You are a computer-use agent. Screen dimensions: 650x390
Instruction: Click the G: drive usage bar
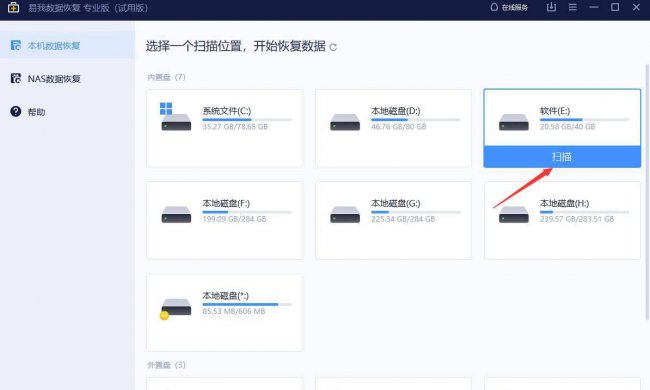tap(416, 212)
